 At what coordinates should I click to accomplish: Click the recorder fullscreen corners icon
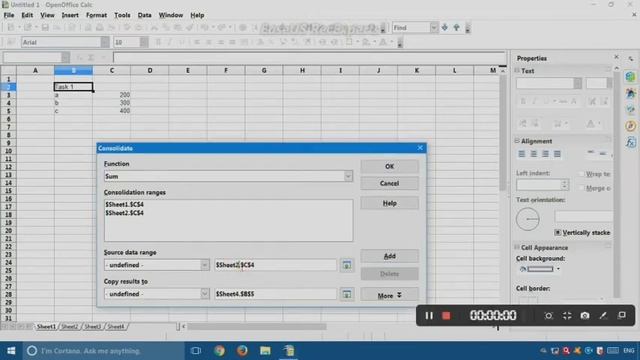[x=567, y=316]
